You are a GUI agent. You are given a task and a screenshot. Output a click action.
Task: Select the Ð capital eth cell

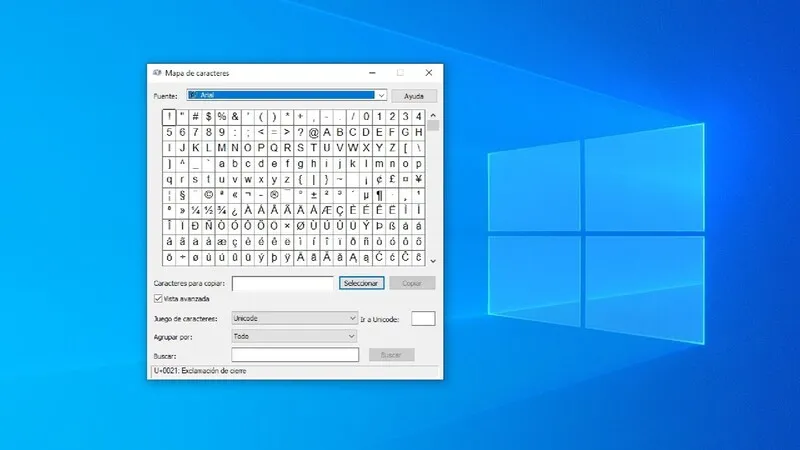[x=195, y=226]
